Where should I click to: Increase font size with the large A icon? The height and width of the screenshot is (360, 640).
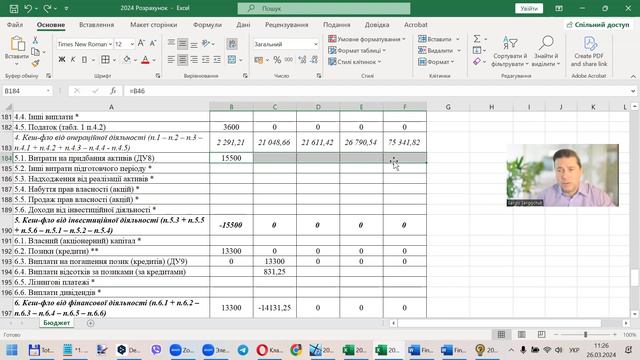click(141, 43)
